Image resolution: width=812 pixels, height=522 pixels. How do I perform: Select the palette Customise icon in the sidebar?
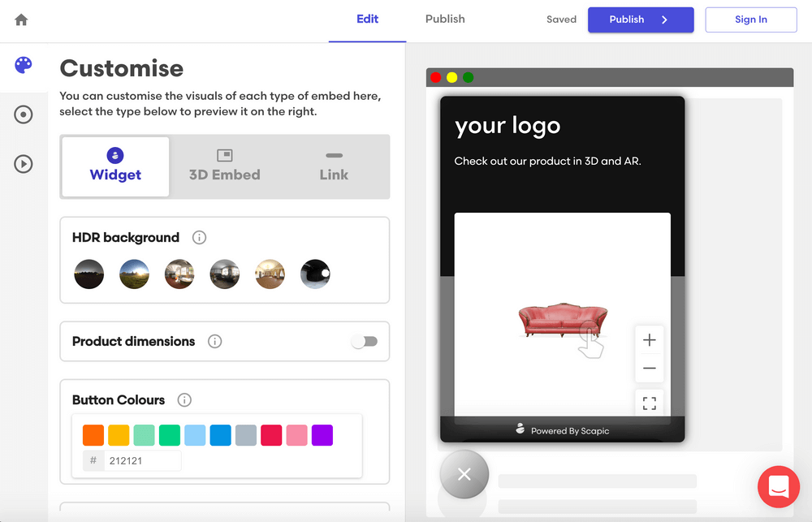[24, 66]
